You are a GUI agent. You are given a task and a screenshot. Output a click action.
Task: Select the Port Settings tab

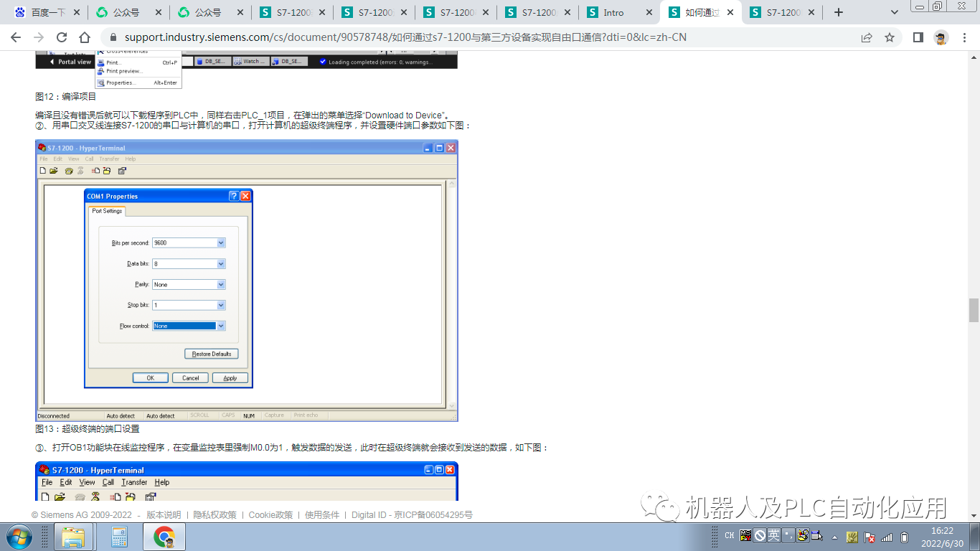point(107,211)
